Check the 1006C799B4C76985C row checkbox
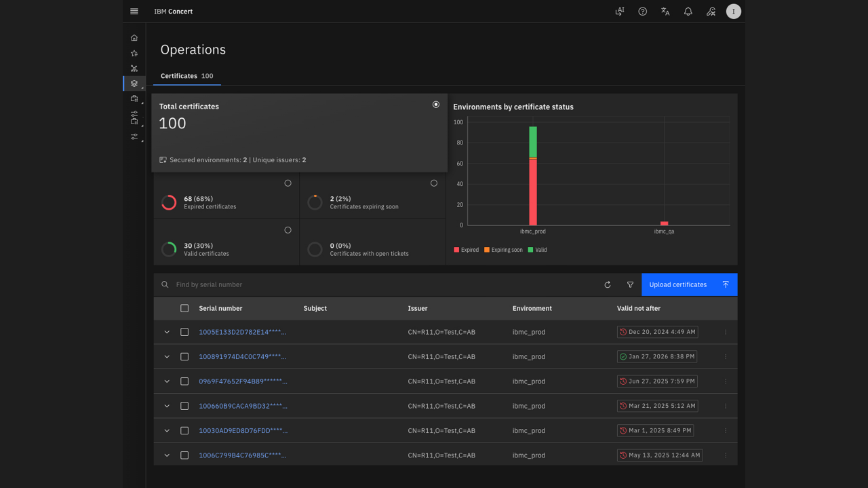Image resolution: width=868 pixels, height=488 pixels. tap(184, 455)
